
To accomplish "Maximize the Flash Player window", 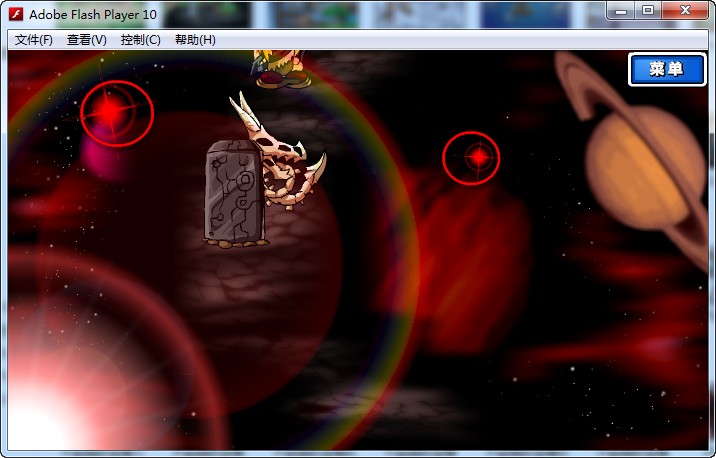I will [648, 11].
